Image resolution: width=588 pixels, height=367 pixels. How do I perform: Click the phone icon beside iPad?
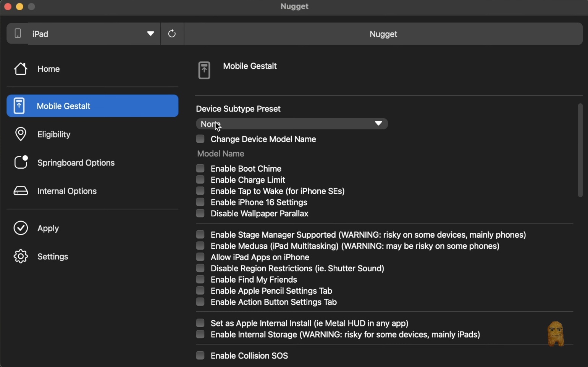(x=18, y=34)
